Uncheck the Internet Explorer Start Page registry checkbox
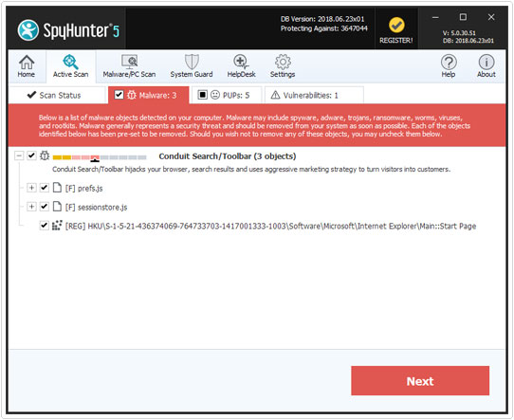The image size is (514, 420). [44, 226]
